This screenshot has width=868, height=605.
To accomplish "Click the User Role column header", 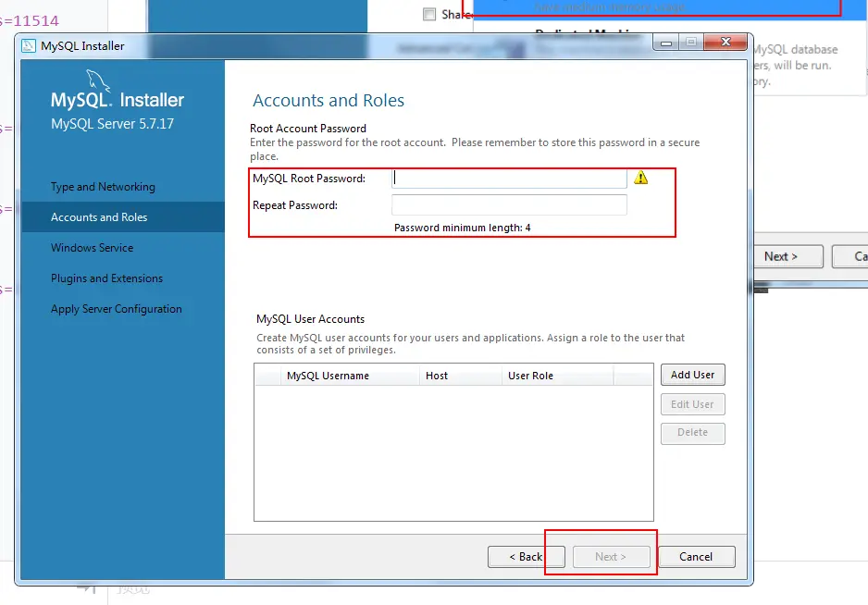I will click(557, 376).
